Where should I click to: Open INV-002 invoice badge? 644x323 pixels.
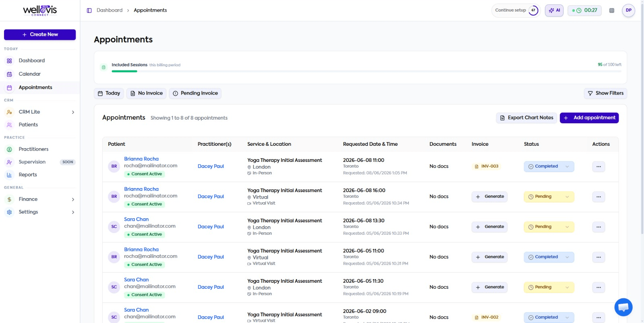pos(486,317)
